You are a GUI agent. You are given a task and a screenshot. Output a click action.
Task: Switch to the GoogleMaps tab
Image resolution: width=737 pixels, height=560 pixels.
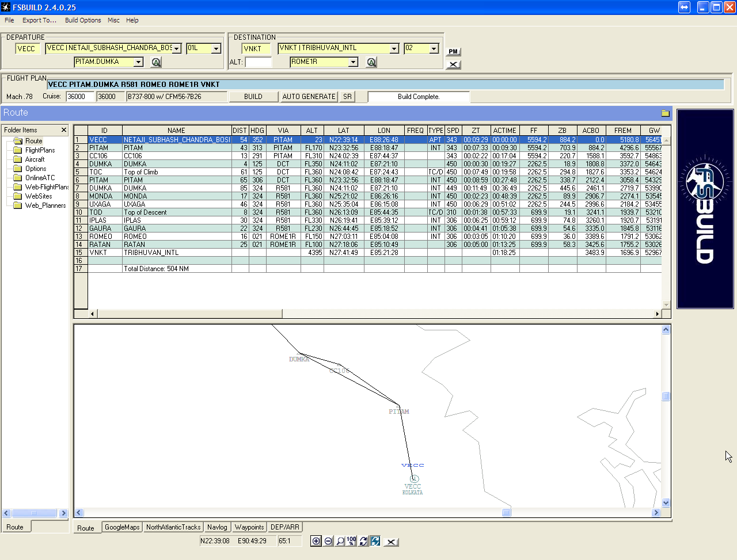point(122,527)
